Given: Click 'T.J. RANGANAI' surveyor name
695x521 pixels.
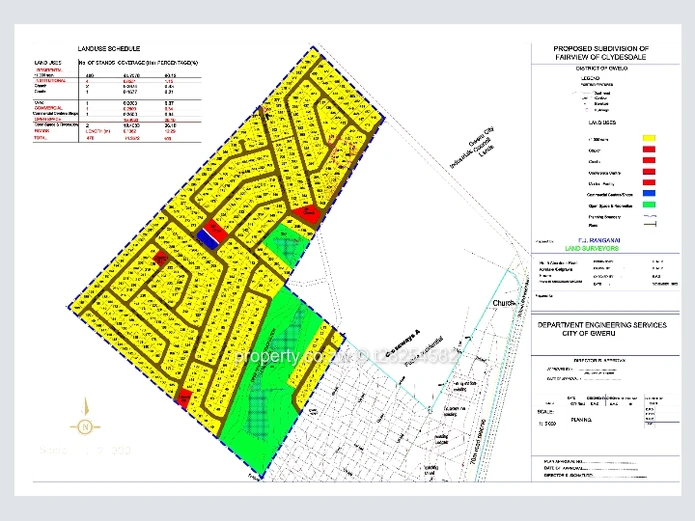Looking at the screenshot, I should [x=599, y=240].
